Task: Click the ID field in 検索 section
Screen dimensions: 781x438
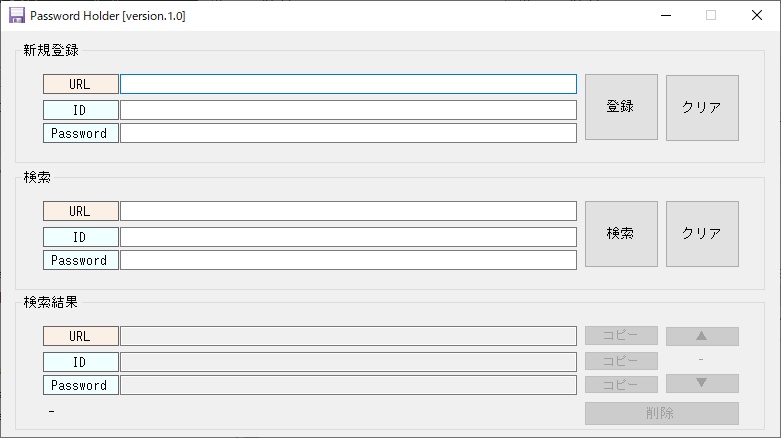Action: point(348,237)
